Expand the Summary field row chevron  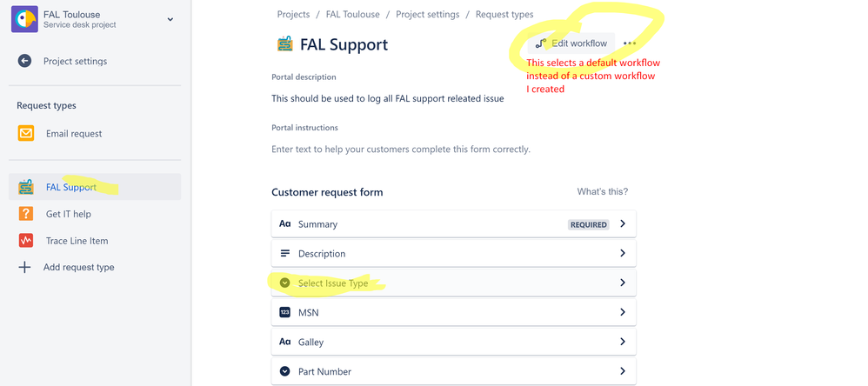623,224
